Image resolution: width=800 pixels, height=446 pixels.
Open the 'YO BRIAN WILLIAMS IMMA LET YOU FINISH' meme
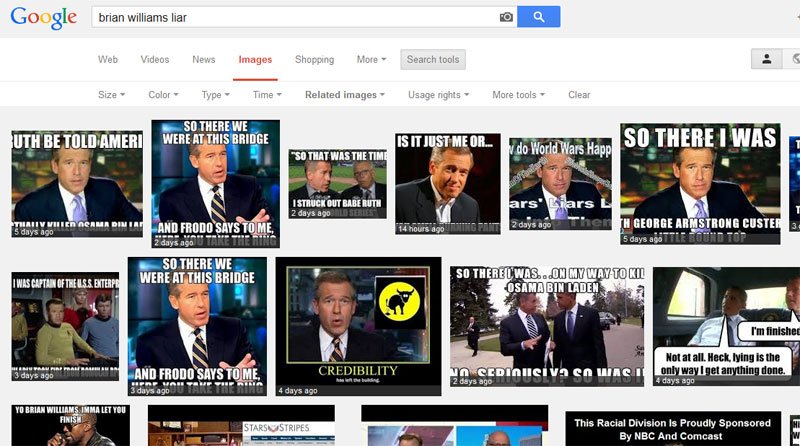(x=70, y=426)
